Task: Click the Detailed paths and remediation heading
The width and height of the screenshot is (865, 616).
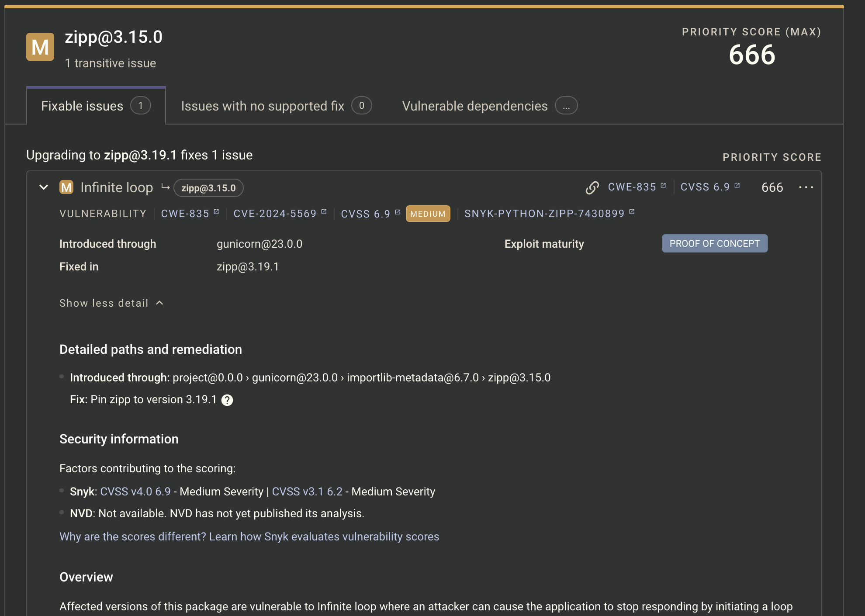Action: (151, 350)
